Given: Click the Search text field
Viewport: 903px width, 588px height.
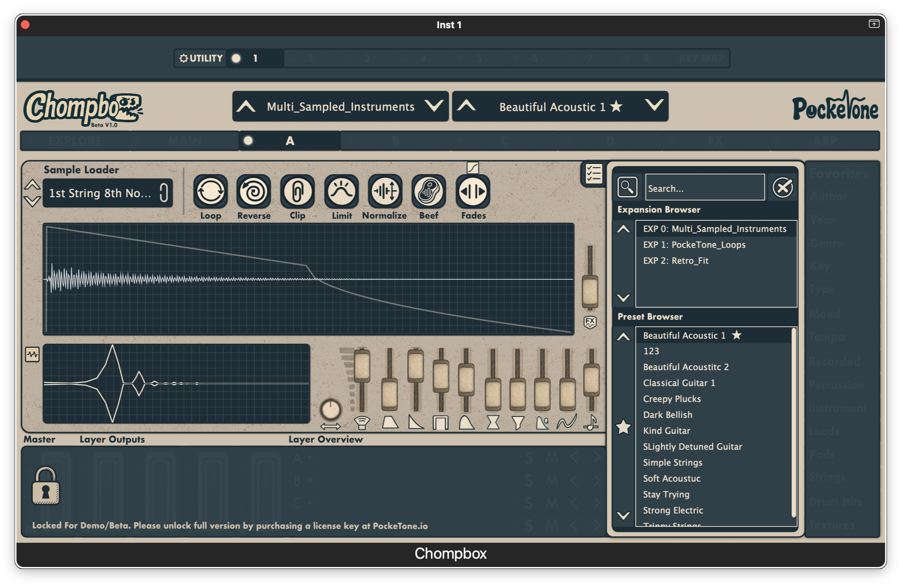Looking at the screenshot, I should coord(705,188).
